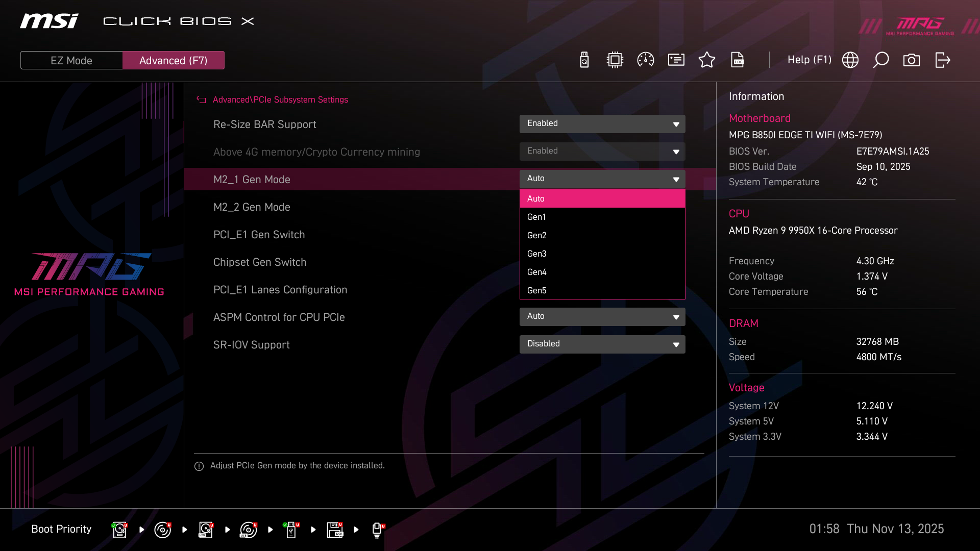Viewport: 980px width, 551px height.
Task: Click the globe language icon
Action: (850, 60)
